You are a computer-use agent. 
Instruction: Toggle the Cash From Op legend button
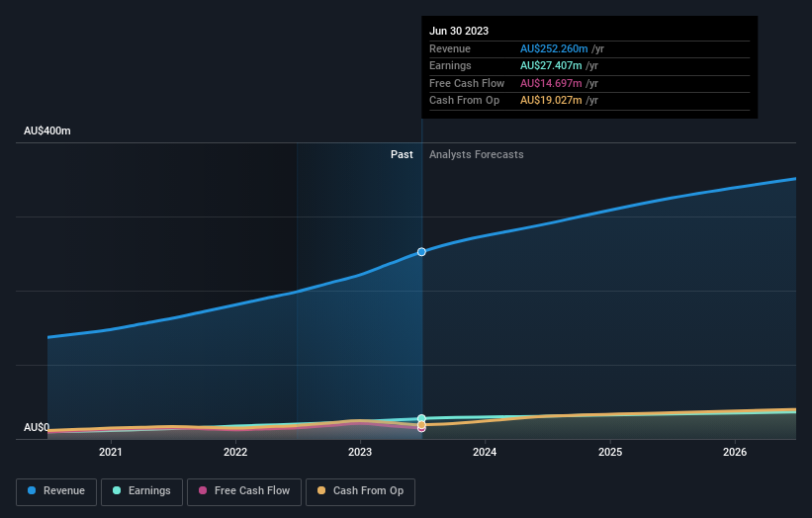[x=360, y=491]
